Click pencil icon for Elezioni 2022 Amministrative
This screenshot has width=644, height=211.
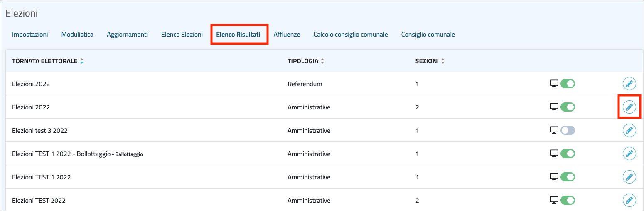(629, 107)
